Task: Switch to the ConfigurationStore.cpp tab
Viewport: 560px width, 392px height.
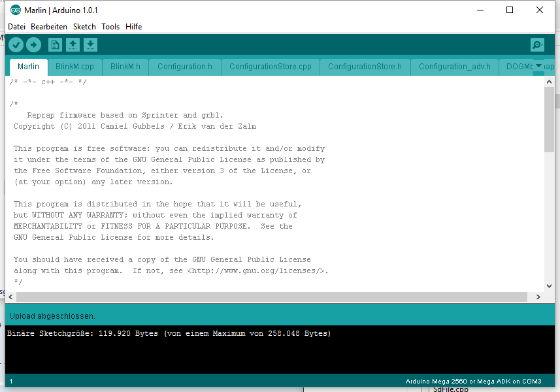Action: [x=271, y=67]
